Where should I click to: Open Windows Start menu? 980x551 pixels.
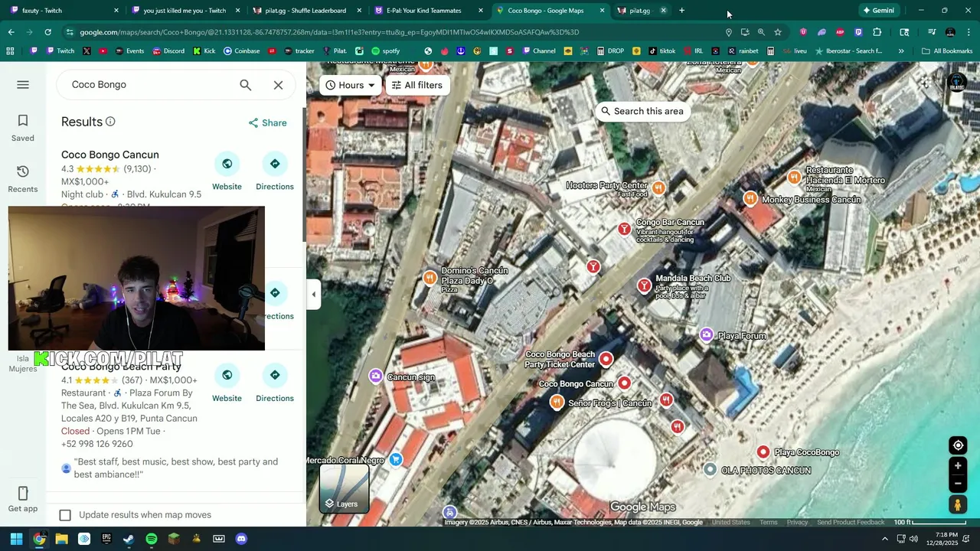coord(16,539)
